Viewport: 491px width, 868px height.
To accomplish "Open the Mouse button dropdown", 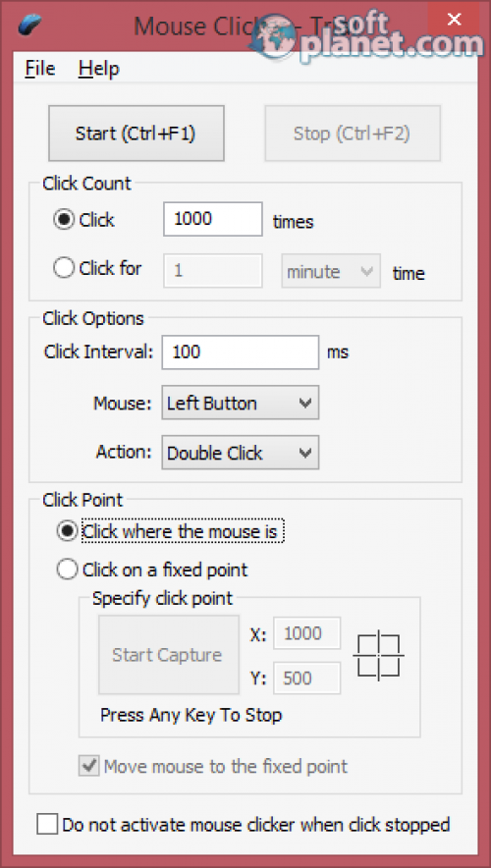I will [x=241, y=403].
